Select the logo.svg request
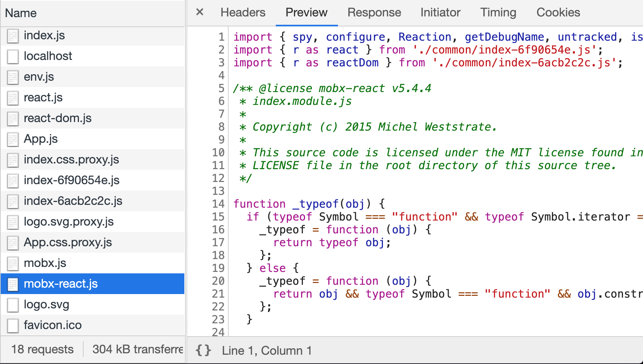The width and height of the screenshot is (643, 364). click(93, 304)
